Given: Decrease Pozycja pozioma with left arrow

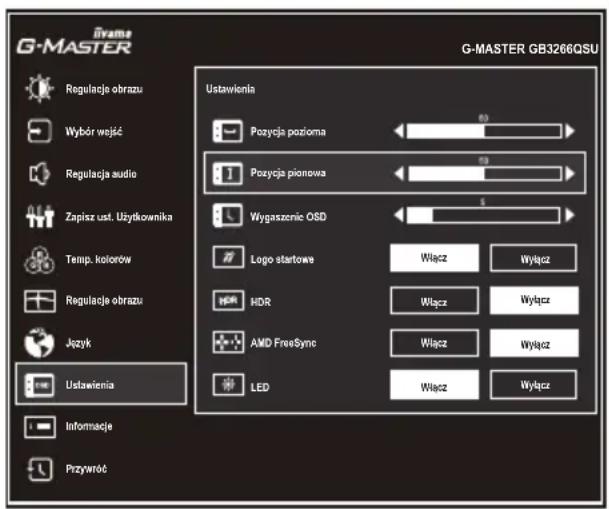Looking at the screenshot, I should tap(399, 131).
